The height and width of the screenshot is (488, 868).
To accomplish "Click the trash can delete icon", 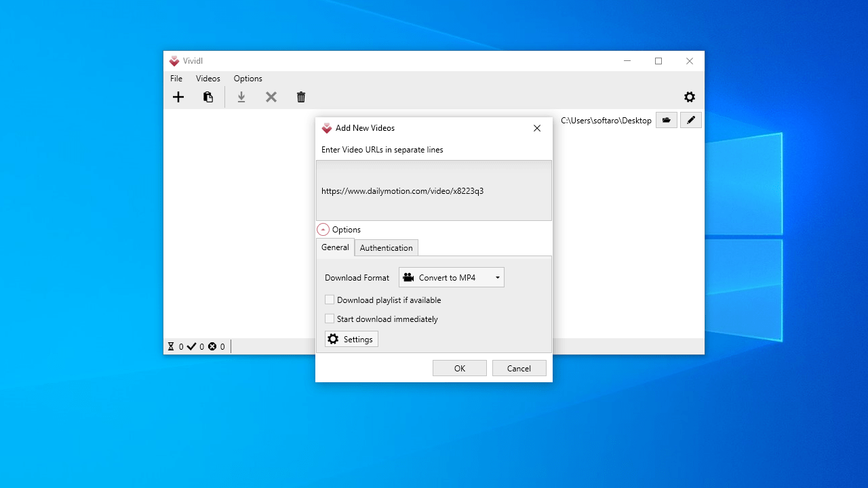I will coord(301,97).
